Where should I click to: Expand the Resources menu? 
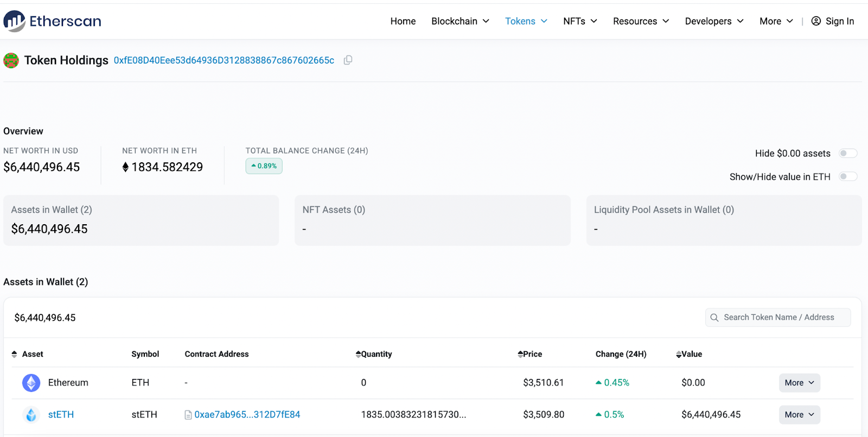click(x=641, y=21)
